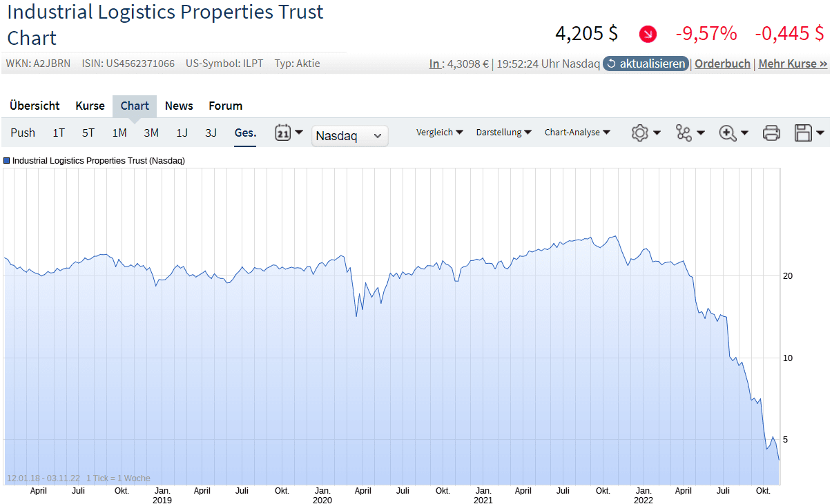Open the calendar date range icon

(282, 133)
